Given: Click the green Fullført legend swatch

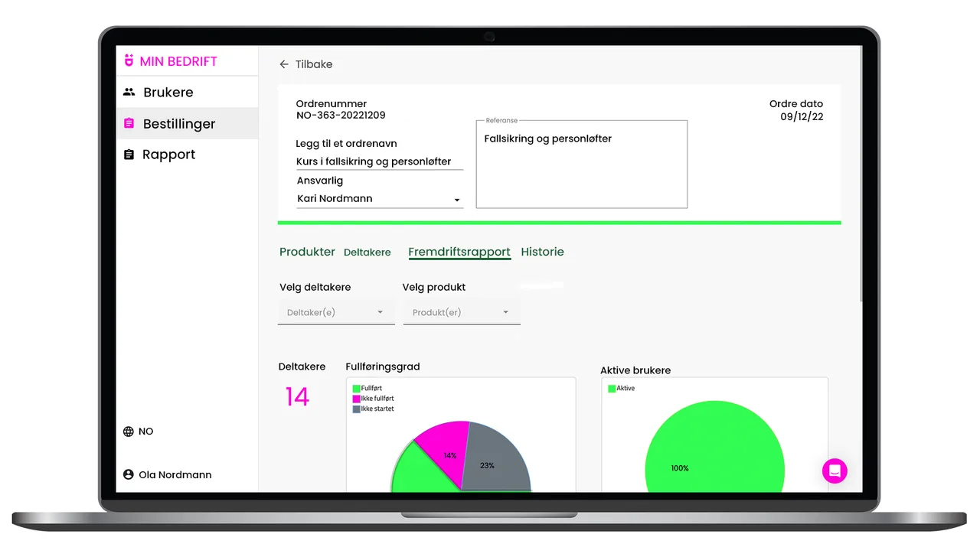Looking at the screenshot, I should [356, 389].
